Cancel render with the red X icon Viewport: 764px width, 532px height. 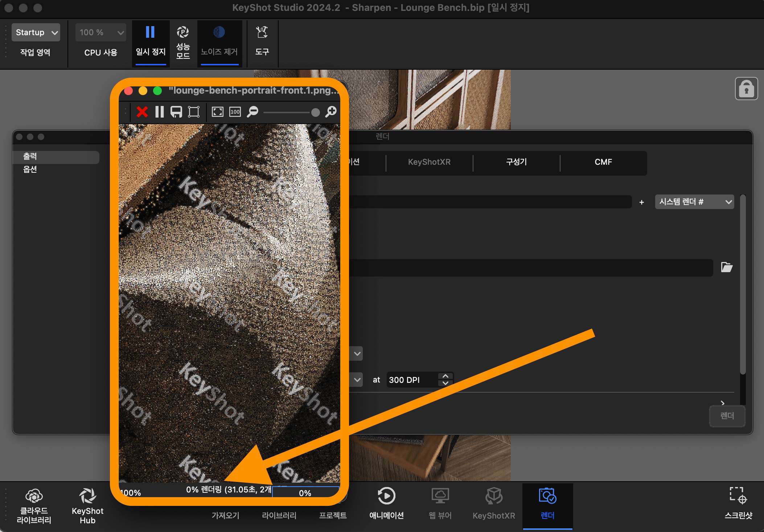click(142, 112)
